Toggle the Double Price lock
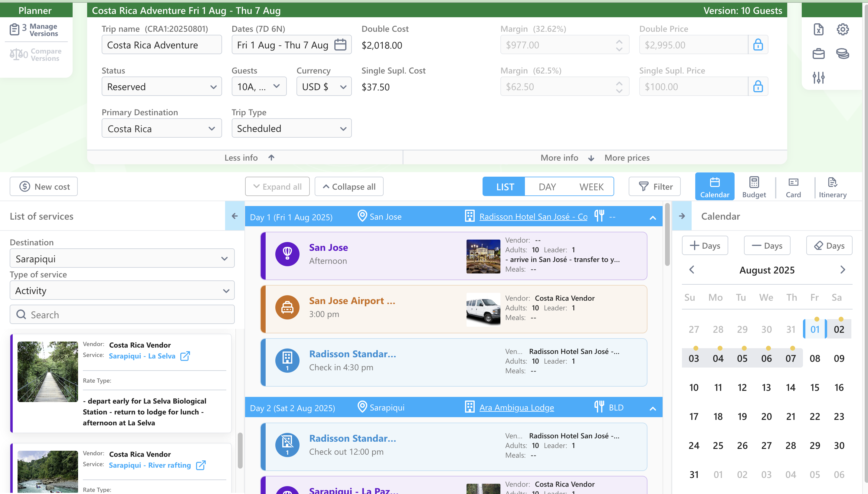Image resolution: width=868 pixels, height=494 pixels. pyautogui.click(x=758, y=45)
